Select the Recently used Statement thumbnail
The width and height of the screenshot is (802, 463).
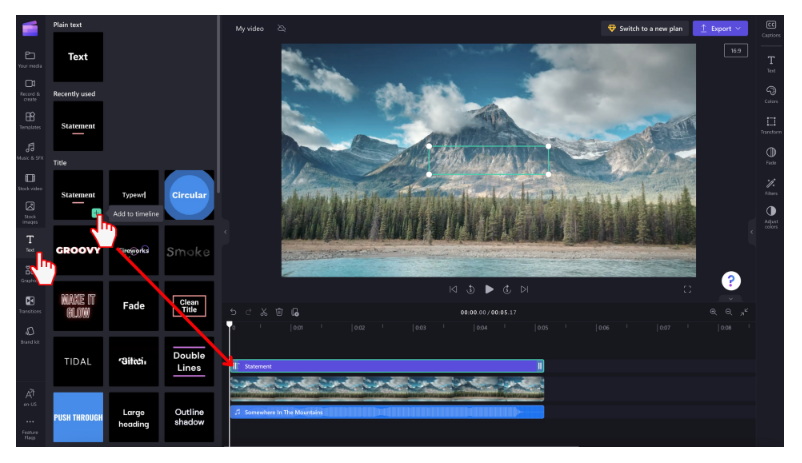click(x=78, y=126)
